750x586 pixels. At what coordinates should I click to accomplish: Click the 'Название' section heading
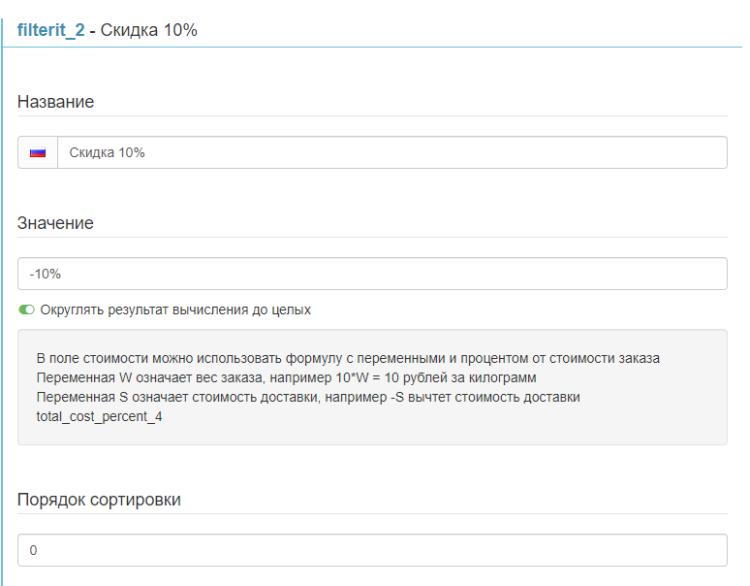[56, 102]
